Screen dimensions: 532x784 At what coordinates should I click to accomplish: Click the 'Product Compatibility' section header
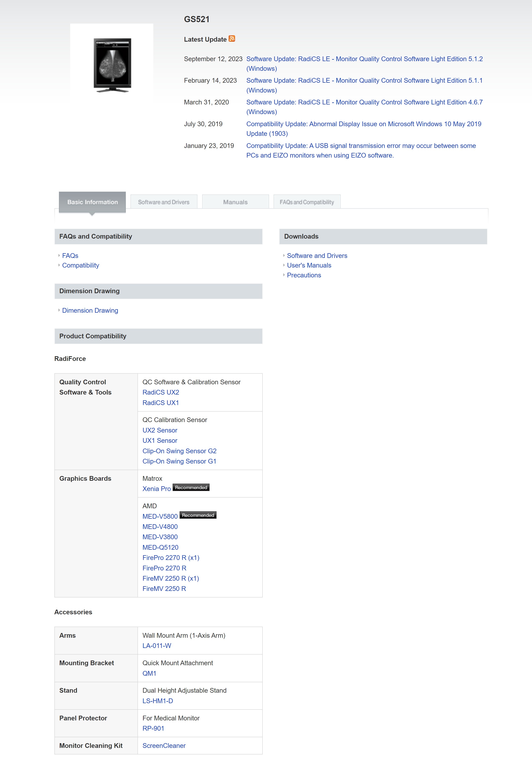pyautogui.click(x=159, y=336)
